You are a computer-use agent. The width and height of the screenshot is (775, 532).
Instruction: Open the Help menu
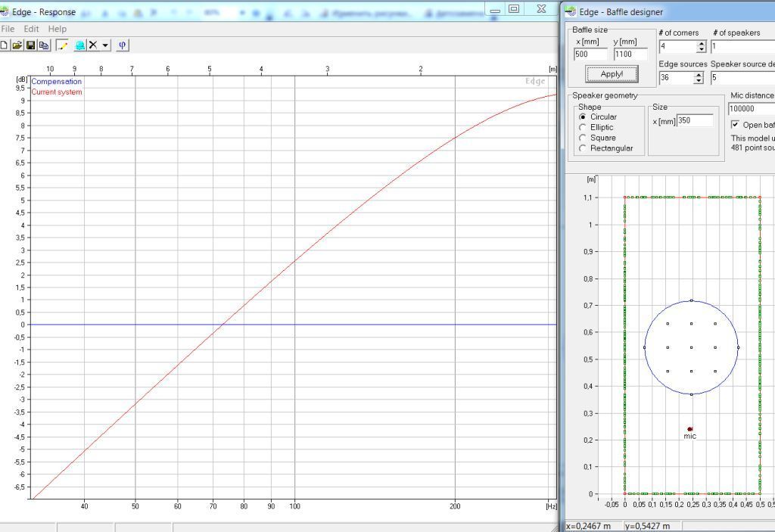tap(58, 29)
